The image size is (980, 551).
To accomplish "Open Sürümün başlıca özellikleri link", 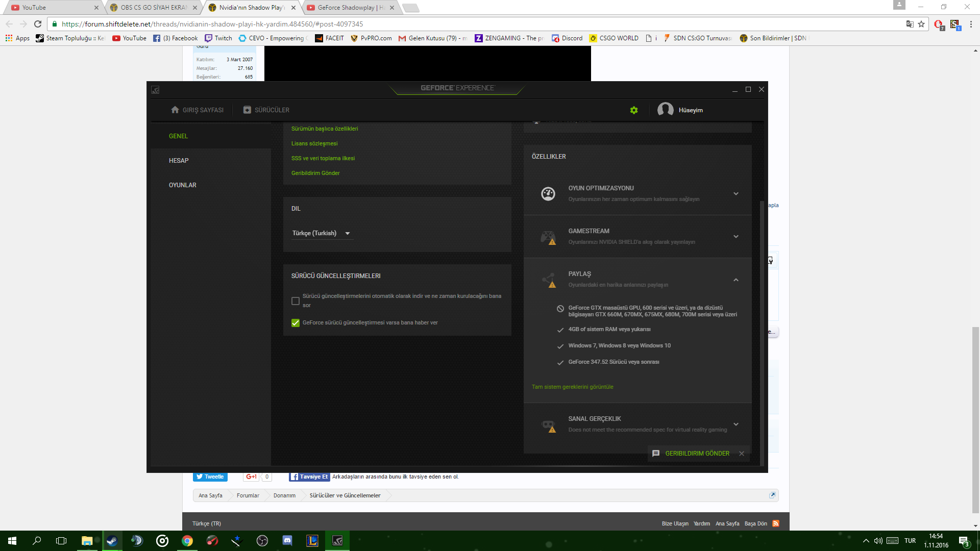I will point(325,129).
